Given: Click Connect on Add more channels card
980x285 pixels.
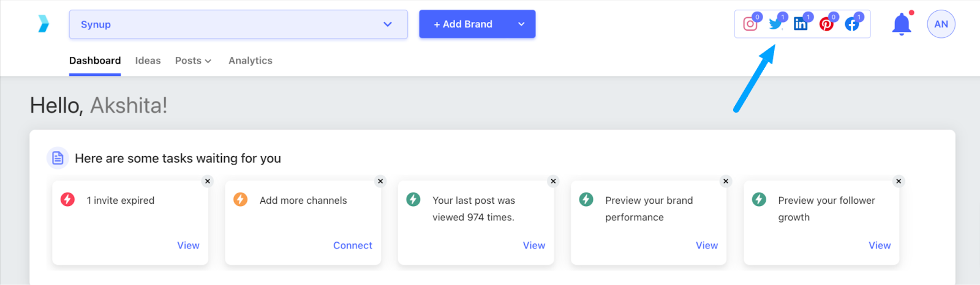Looking at the screenshot, I should [352, 245].
